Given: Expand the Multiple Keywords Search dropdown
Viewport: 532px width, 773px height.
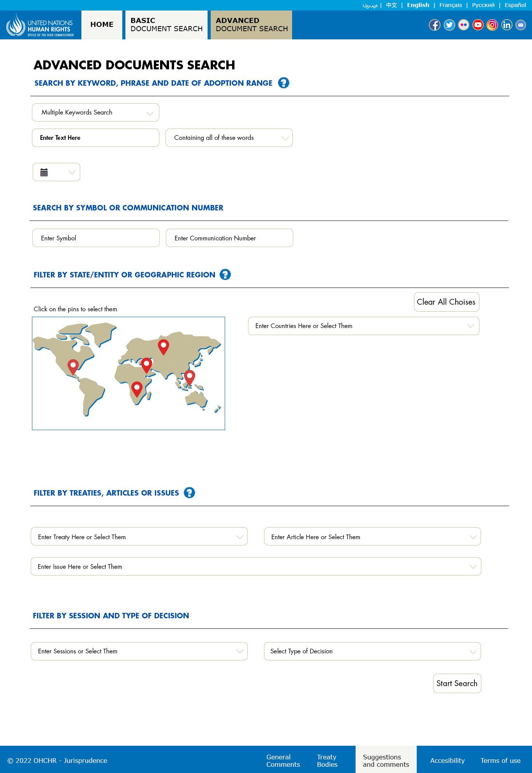Looking at the screenshot, I should pyautogui.click(x=95, y=113).
